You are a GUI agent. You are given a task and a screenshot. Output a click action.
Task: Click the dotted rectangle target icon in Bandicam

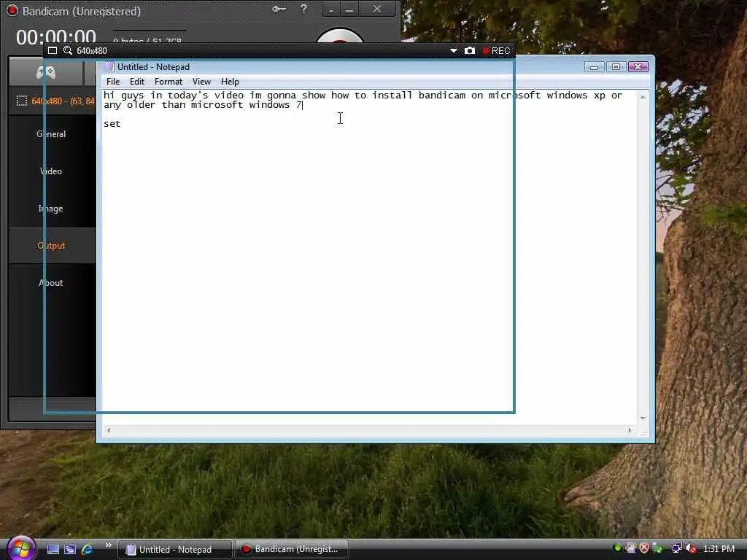22,101
